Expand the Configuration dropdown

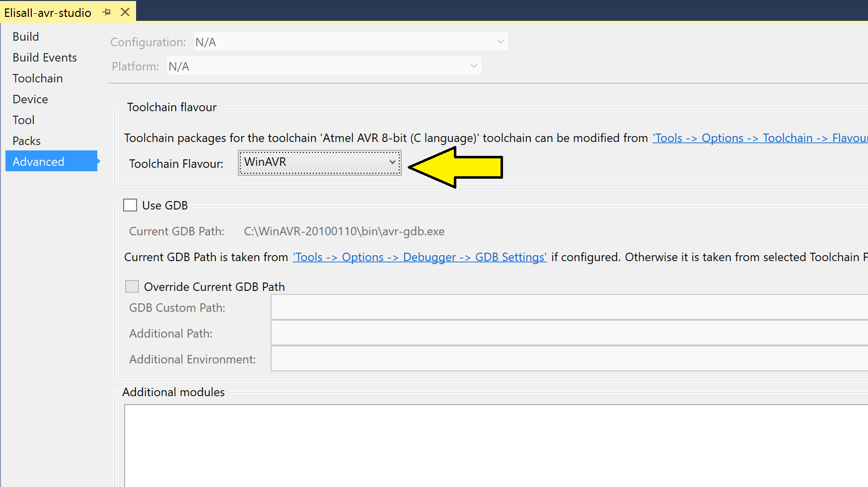tap(351, 42)
